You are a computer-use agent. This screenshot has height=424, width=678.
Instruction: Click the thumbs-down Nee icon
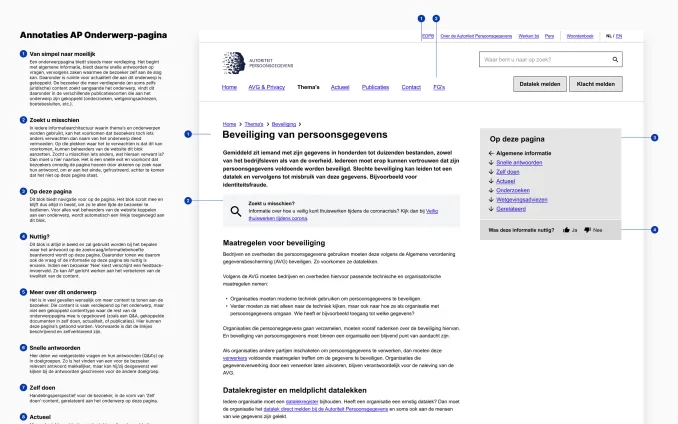pyautogui.click(x=587, y=230)
